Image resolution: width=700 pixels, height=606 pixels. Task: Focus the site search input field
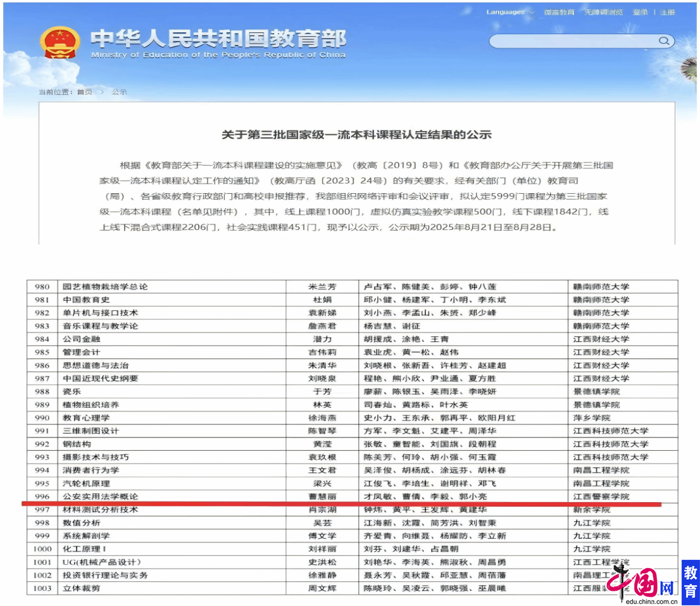pos(573,41)
